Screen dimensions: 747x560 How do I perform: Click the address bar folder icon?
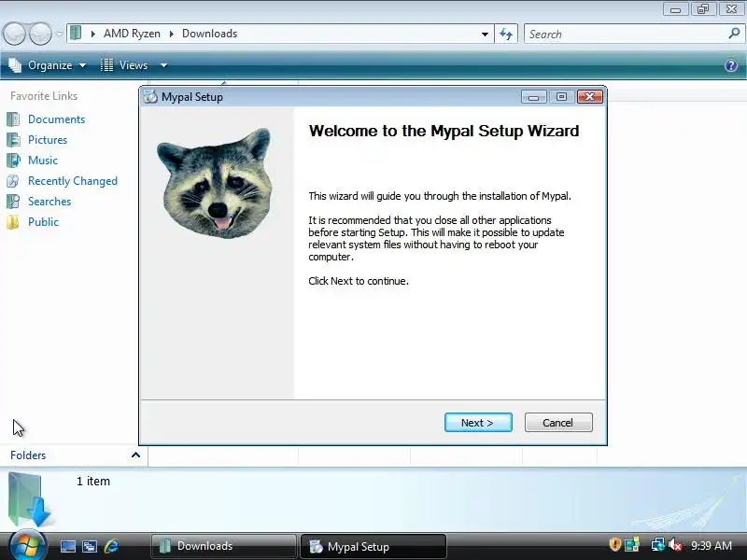click(76, 34)
